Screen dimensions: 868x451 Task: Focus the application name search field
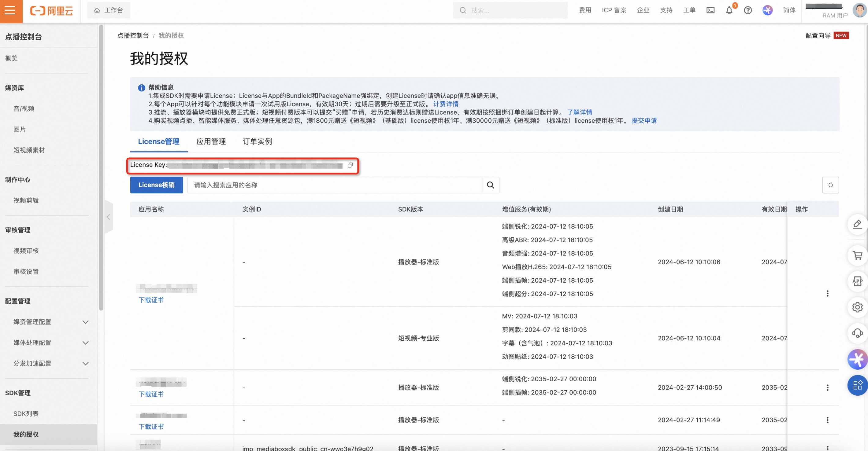(335, 185)
